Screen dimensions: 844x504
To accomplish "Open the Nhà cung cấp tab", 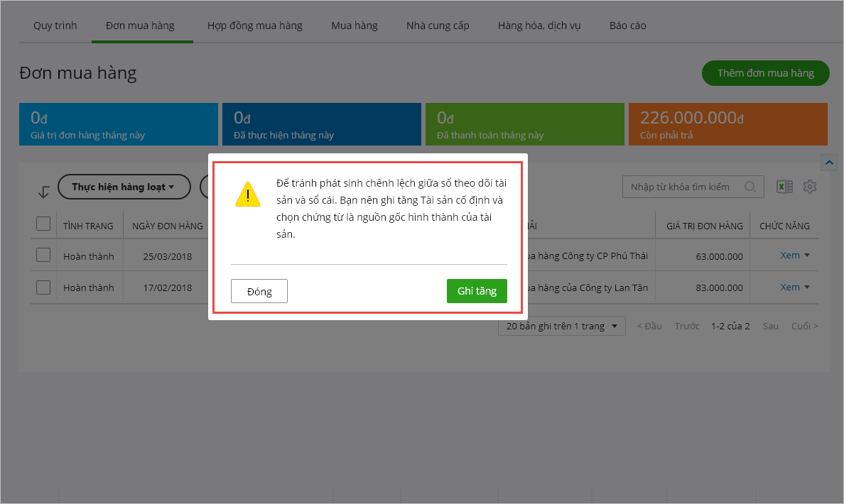I will coord(438,26).
